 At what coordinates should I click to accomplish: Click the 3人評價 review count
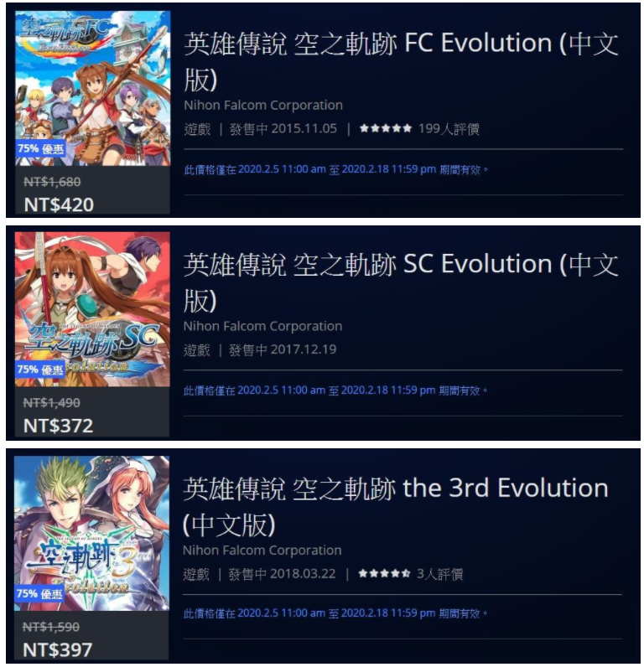click(x=439, y=574)
